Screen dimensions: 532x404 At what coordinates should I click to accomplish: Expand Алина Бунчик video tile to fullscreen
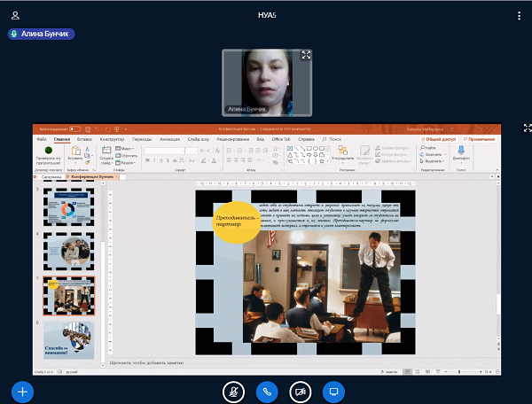tap(306, 55)
